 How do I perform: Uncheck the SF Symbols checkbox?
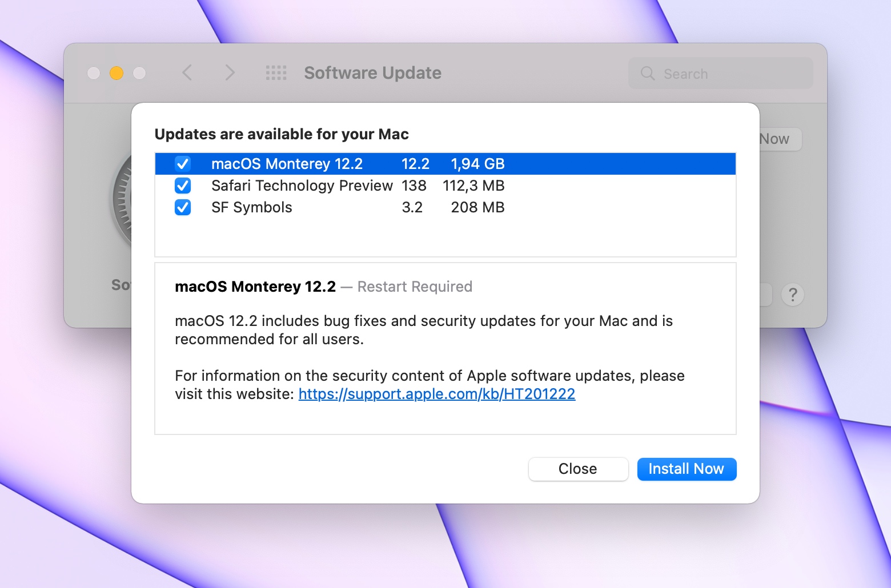click(x=183, y=207)
